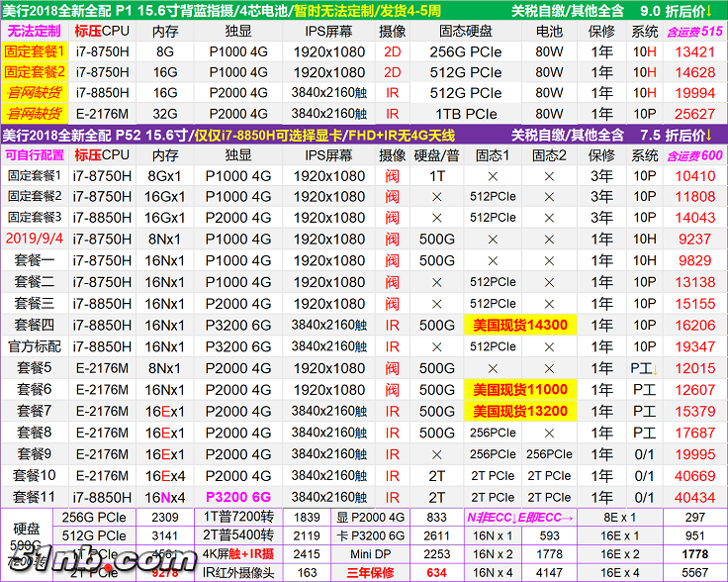This screenshot has height=582, width=728.
Task: Click the yellow 美国现货11000 cell
Action: [x=520, y=389]
